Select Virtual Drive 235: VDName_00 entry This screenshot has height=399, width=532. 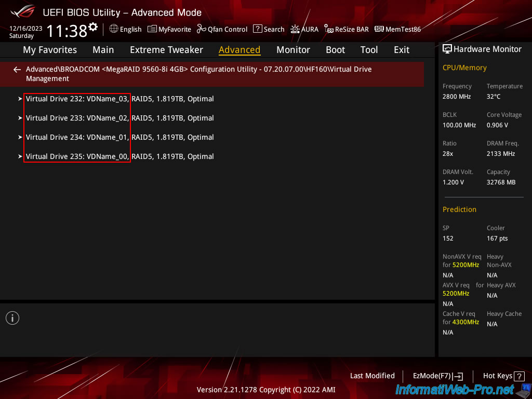[120, 156]
